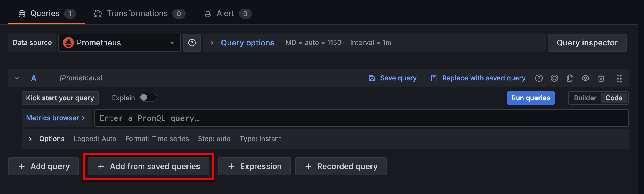
Task: Switch editor mode to Builder
Action: pos(585,98)
